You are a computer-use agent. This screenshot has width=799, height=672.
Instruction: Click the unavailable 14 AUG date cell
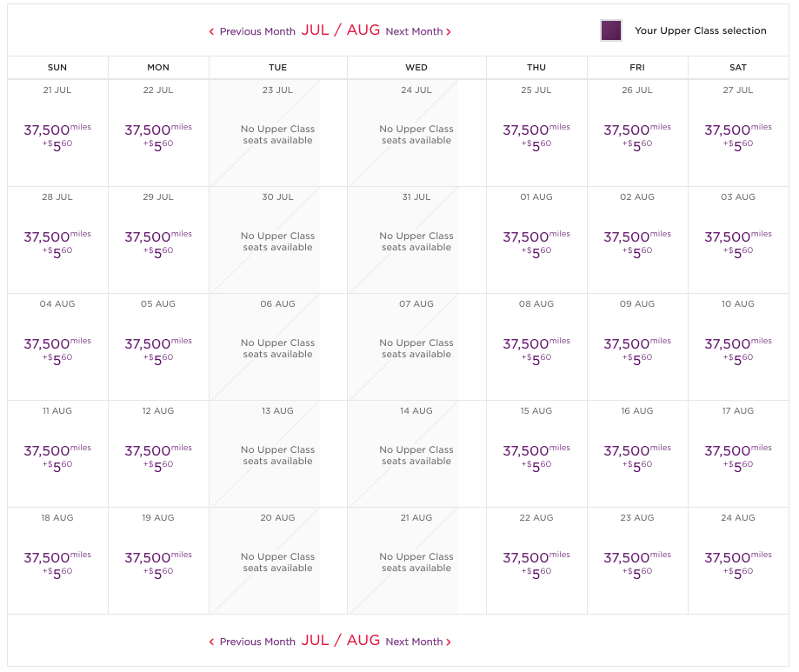pyautogui.click(x=416, y=454)
